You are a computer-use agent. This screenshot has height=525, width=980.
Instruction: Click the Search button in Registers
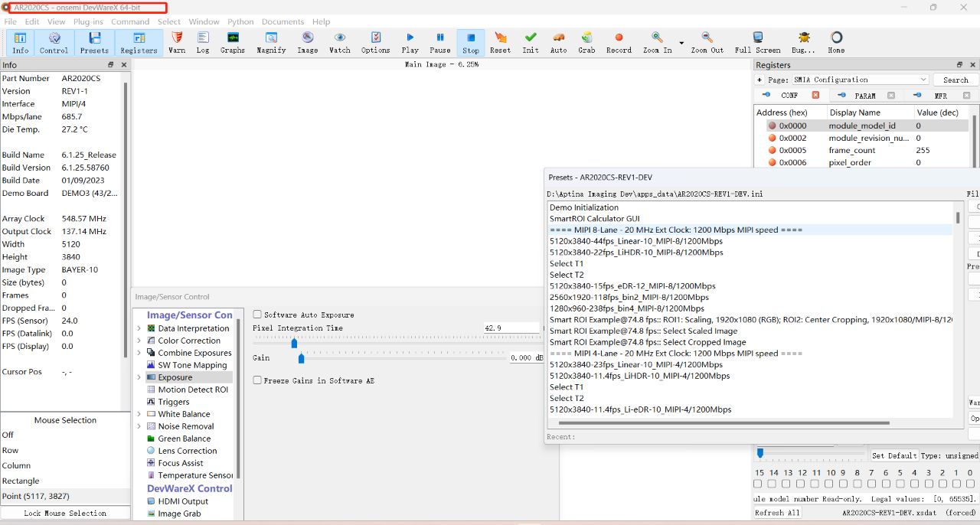pos(955,80)
